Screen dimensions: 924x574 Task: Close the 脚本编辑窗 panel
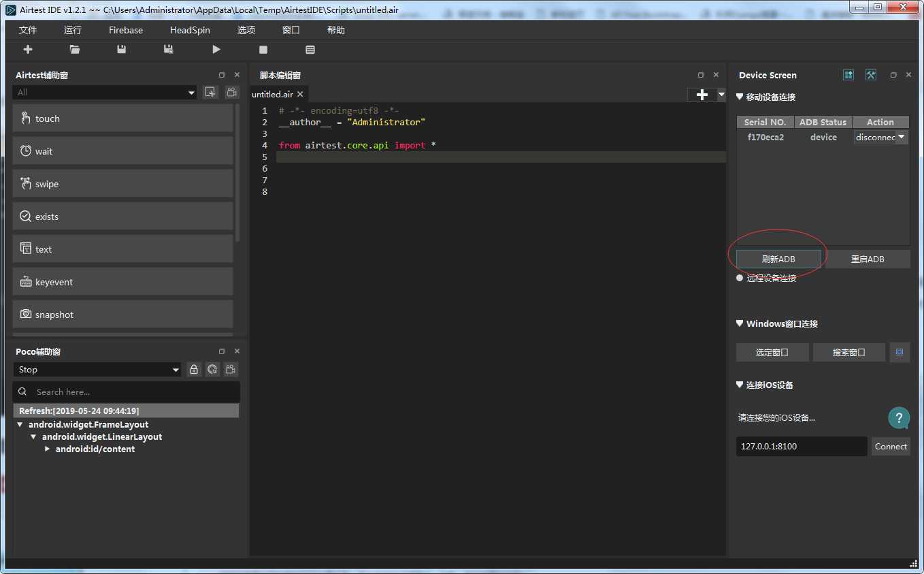tap(716, 75)
